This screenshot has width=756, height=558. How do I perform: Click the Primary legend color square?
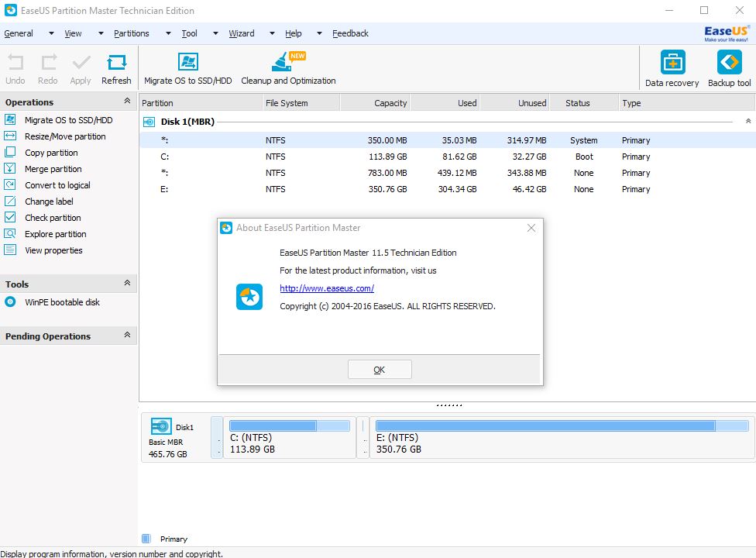coord(146,539)
